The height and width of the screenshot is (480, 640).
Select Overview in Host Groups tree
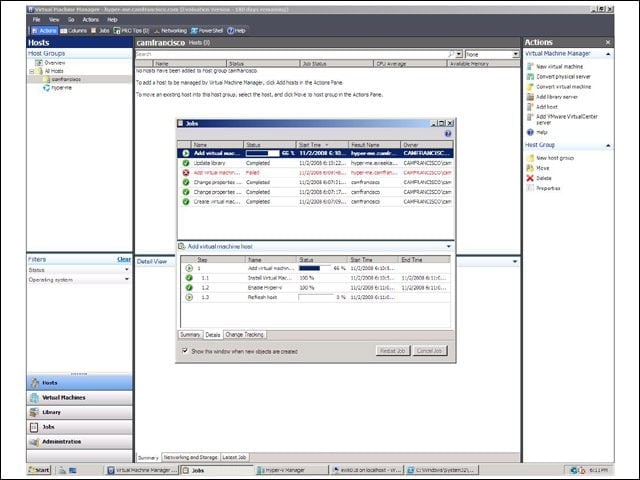(x=54, y=63)
